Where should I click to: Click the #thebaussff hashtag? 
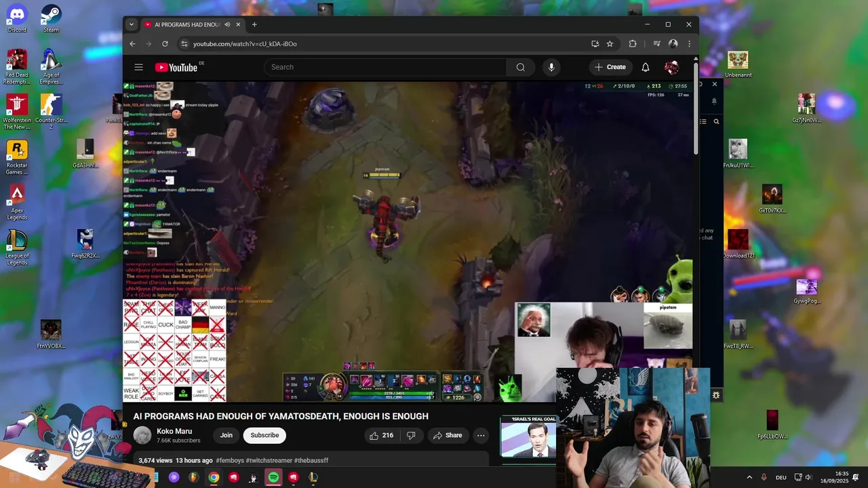pos(311,460)
